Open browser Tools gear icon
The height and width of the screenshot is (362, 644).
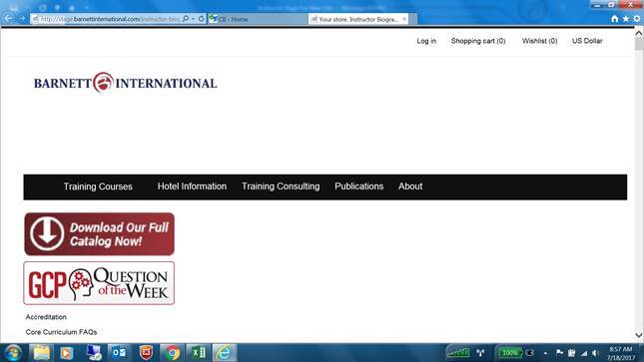point(637,19)
